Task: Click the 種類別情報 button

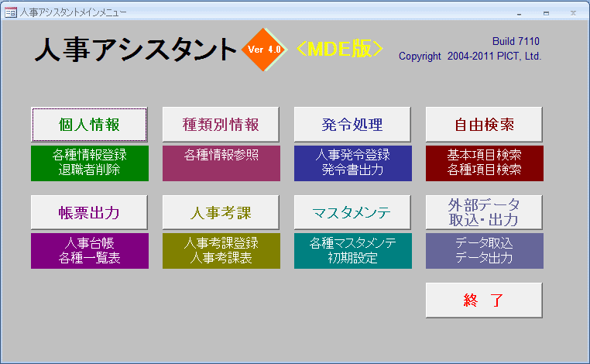Action: [221, 125]
